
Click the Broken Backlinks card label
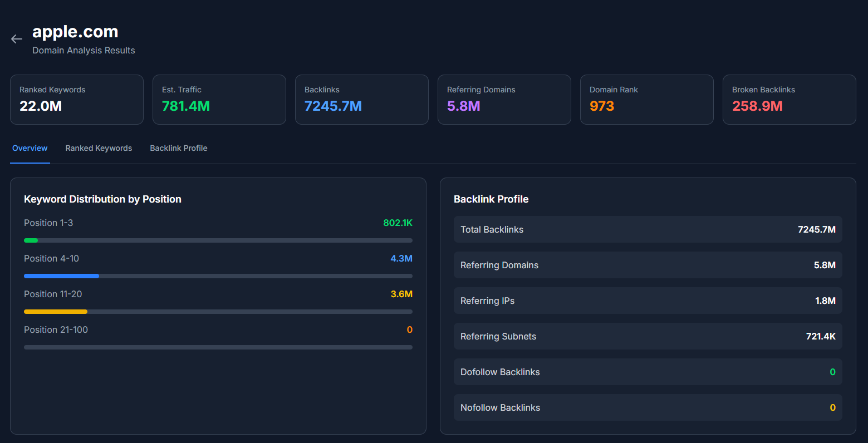(x=763, y=90)
